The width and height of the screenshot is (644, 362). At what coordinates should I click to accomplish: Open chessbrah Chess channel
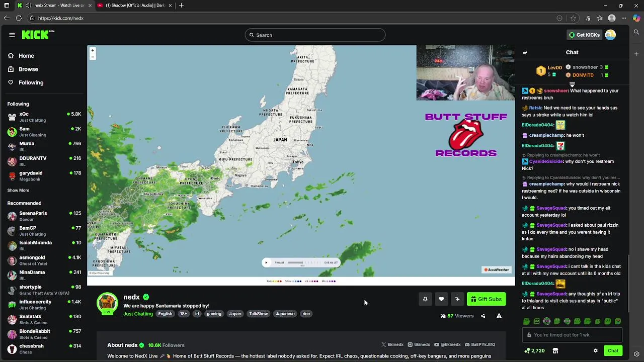pyautogui.click(x=43, y=349)
